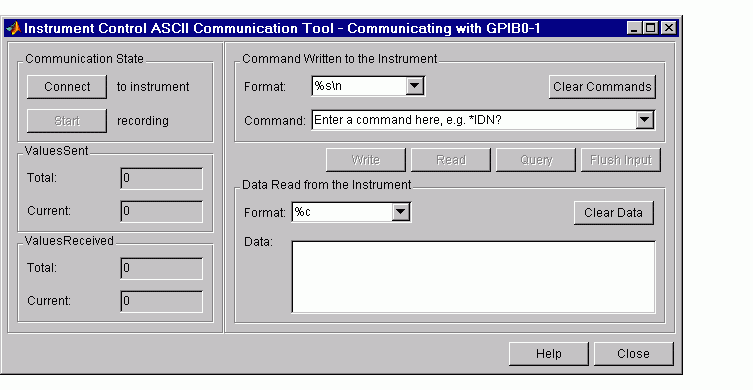Minimize the tool window
The width and height of the screenshot is (753, 390).
click(x=634, y=28)
